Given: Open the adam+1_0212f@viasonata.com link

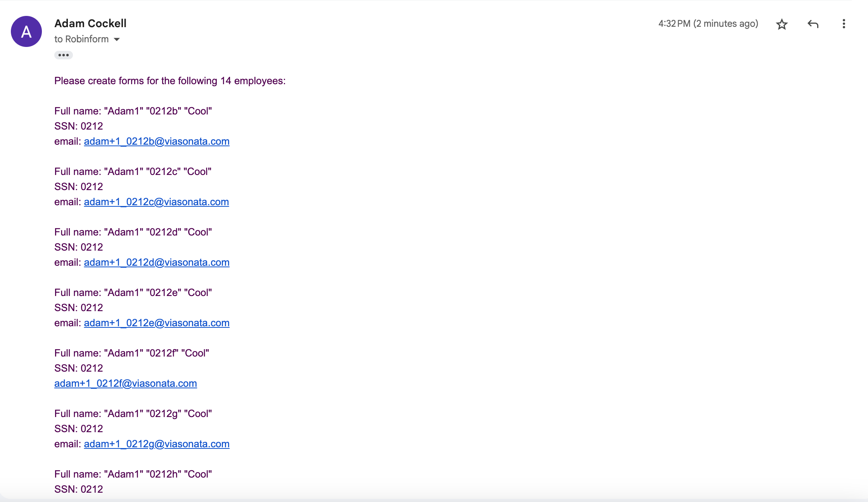Looking at the screenshot, I should 126,383.
